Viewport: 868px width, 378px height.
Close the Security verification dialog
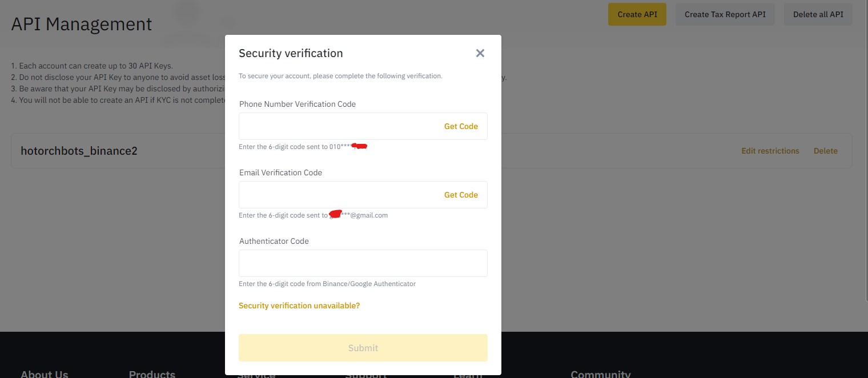(x=480, y=53)
